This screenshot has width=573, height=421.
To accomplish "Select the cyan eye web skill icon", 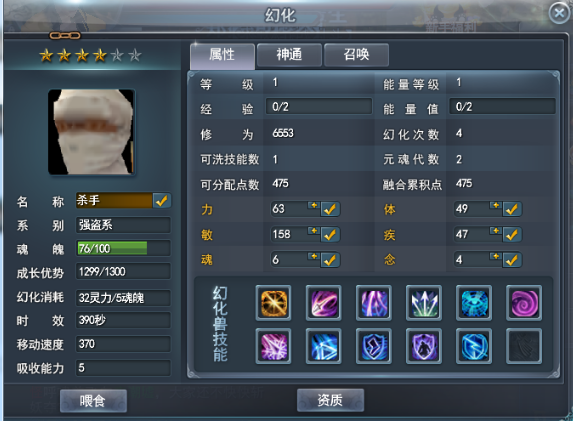I will 474,303.
